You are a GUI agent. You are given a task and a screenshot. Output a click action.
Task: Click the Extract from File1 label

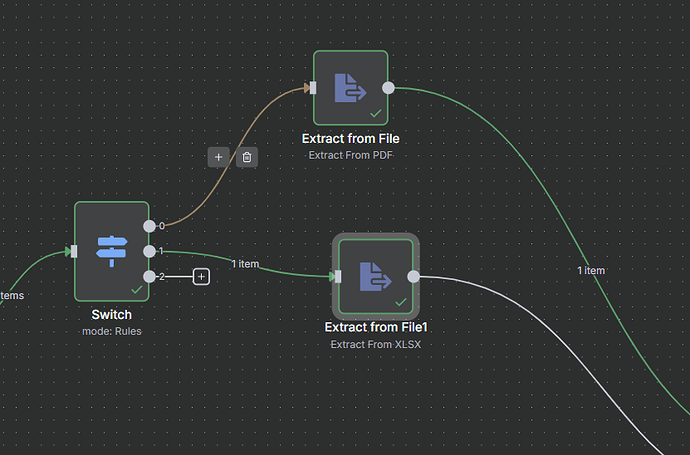[x=376, y=327]
